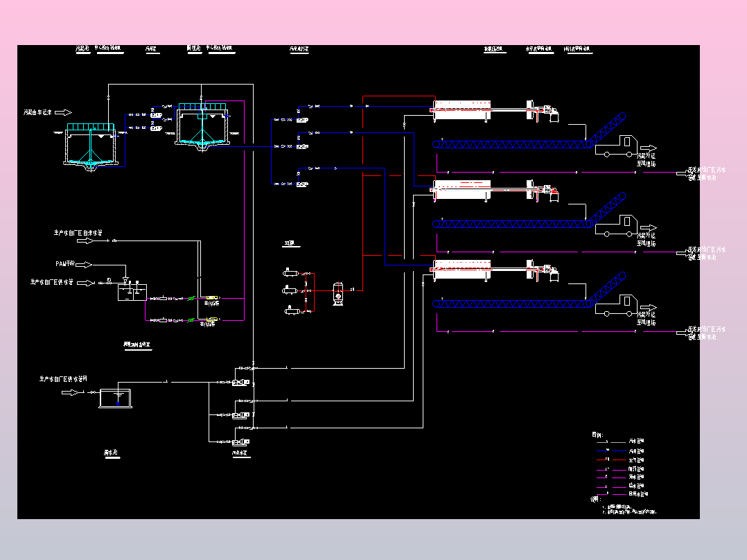Select the middle sludge truck symbol
This screenshot has width=747, height=560.
coord(617,226)
